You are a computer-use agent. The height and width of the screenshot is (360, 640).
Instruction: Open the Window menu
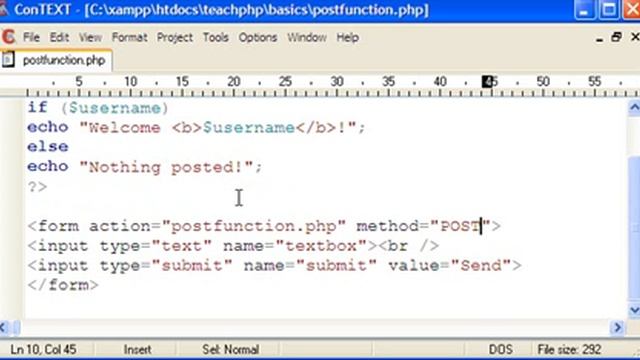tap(307, 38)
